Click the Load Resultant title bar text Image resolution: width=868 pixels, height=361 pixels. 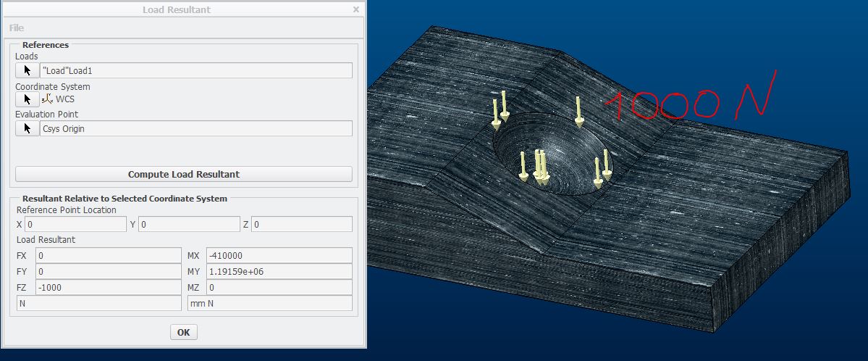[x=177, y=9]
